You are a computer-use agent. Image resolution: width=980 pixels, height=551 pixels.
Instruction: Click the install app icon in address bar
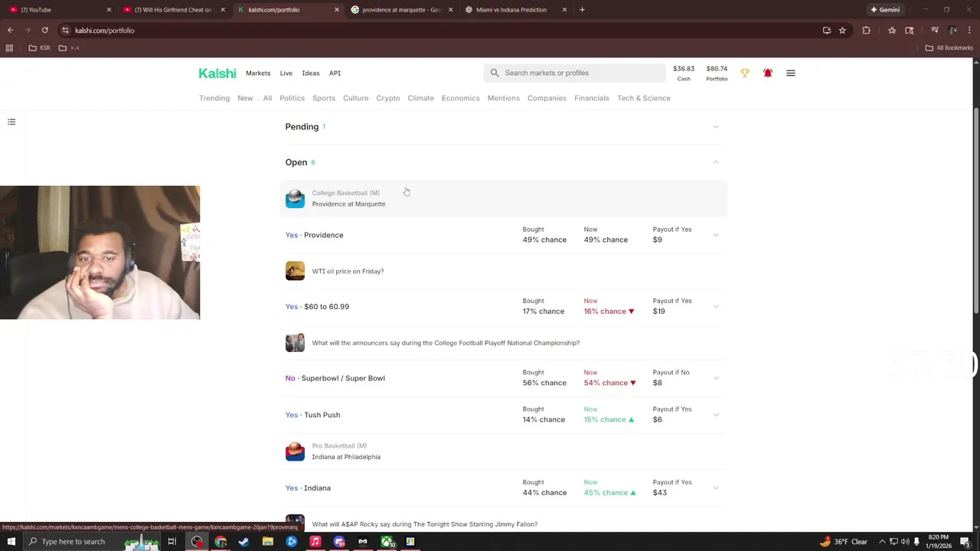point(827,31)
